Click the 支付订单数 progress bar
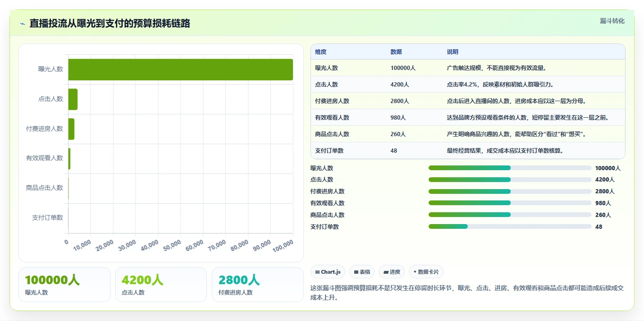This screenshot has width=644, height=321. pos(510,226)
